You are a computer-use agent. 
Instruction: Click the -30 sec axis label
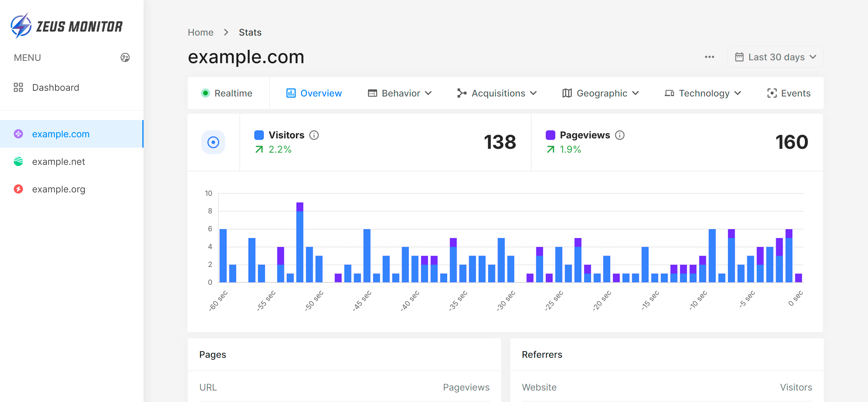point(506,300)
